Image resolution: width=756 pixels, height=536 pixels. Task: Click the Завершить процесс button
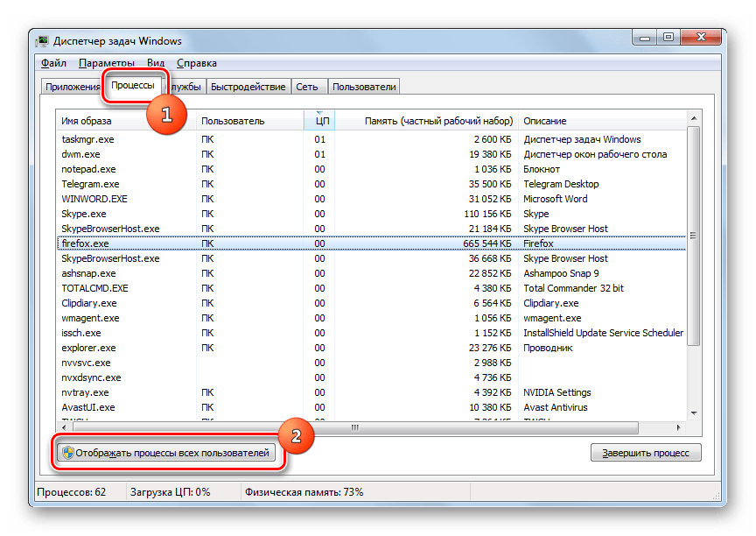point(646,453)
